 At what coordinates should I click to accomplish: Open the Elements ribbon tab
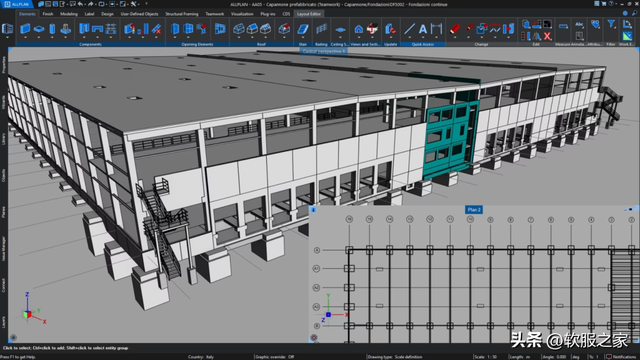click(27, 14)
